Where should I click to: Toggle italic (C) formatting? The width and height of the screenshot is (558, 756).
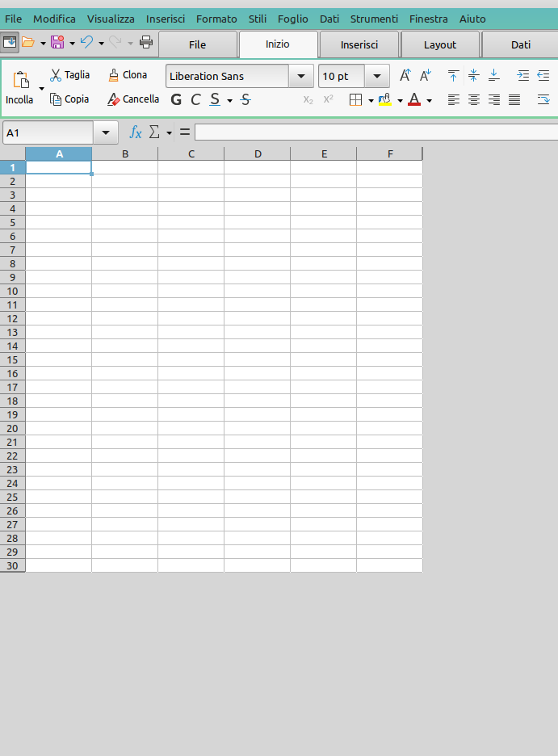pos(195,100)
